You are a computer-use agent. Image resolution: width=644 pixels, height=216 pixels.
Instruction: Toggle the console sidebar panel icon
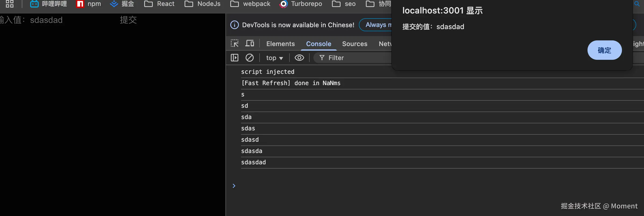tap(235, 58)
